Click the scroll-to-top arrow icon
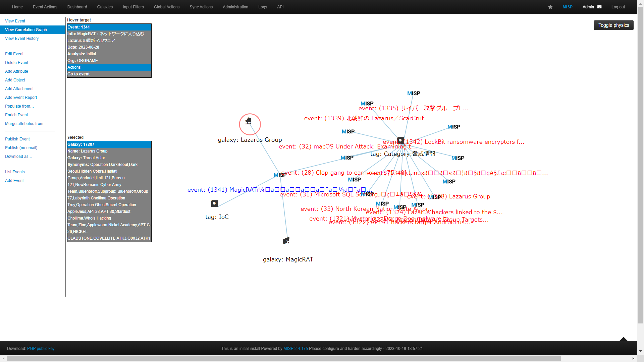The image size is (644, 362). pyautogui.click(x=624, y=339)
